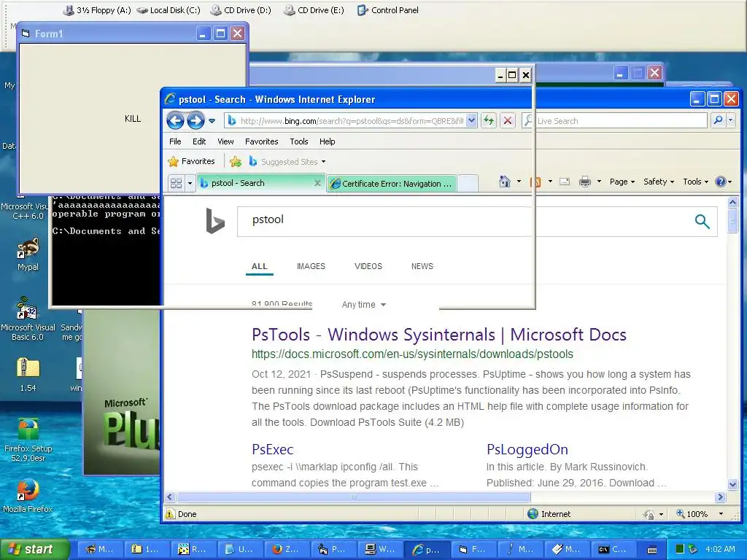Click the horizontal scrollbar thumb
Viewport: 747px width, 560px height.
tap(354, 497)
